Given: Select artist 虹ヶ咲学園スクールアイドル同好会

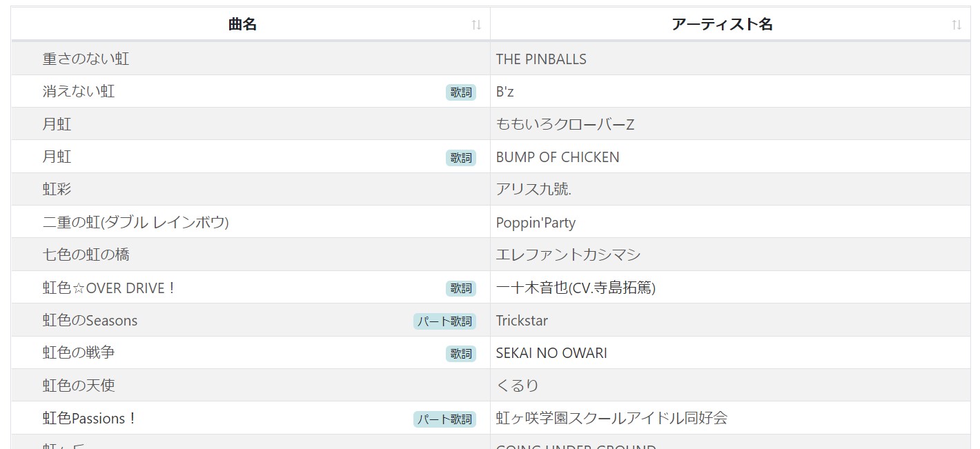Looking at the screenshot, I should 611,419.
